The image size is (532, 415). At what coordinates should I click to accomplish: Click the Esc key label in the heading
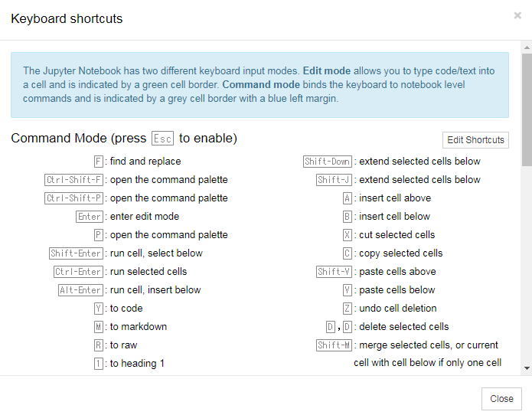point(162,139)
